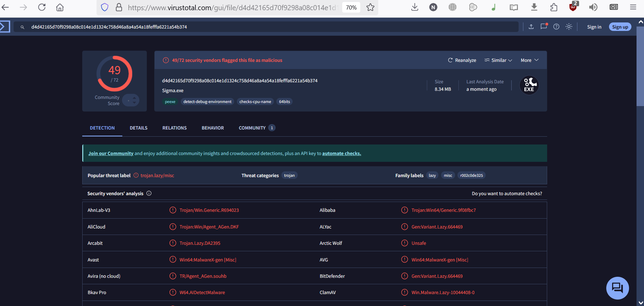Focus the VirusTotal hash search field

click(x=266, y=27)
